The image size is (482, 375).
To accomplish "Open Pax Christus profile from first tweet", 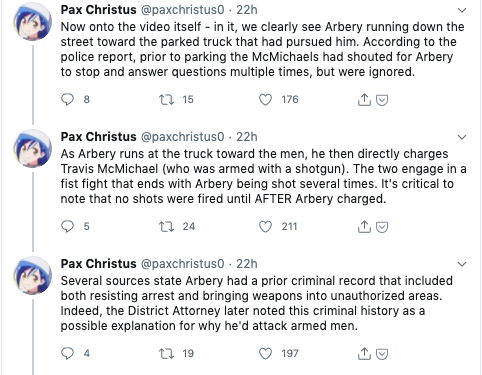I will 98,10.
